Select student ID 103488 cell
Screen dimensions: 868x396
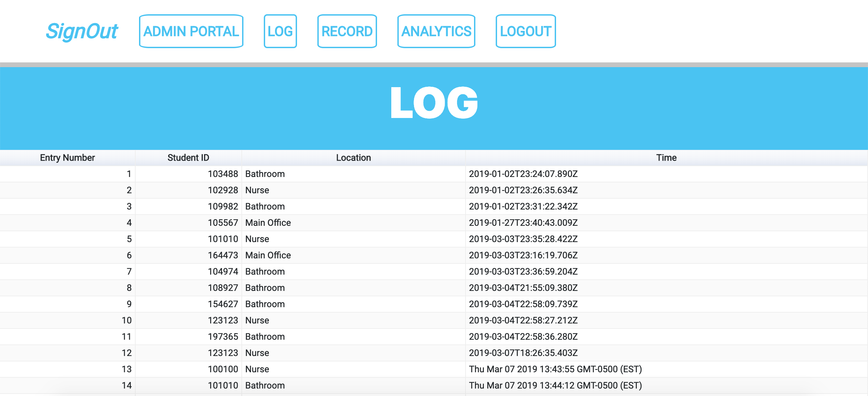coord(223,174)
